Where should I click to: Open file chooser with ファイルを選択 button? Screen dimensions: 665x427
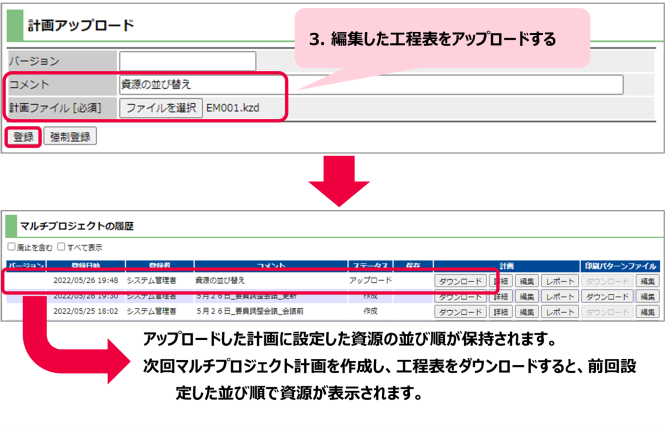click(160, 107)
